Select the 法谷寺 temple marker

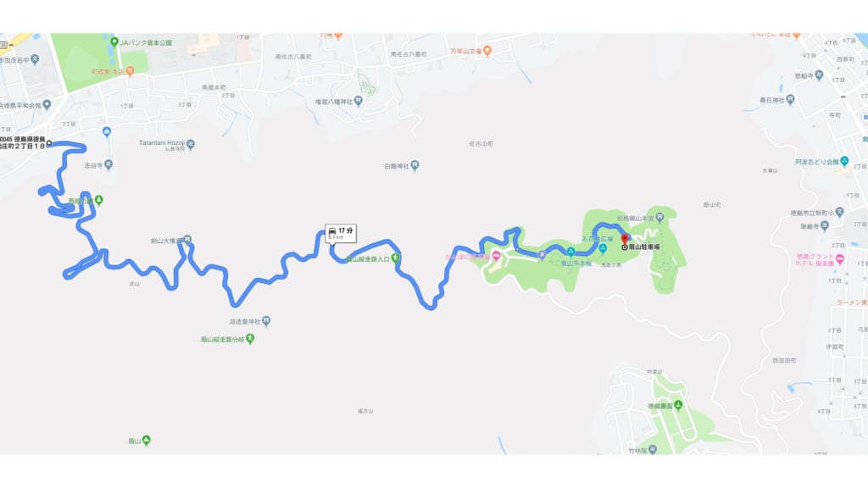tap(108, 165)
